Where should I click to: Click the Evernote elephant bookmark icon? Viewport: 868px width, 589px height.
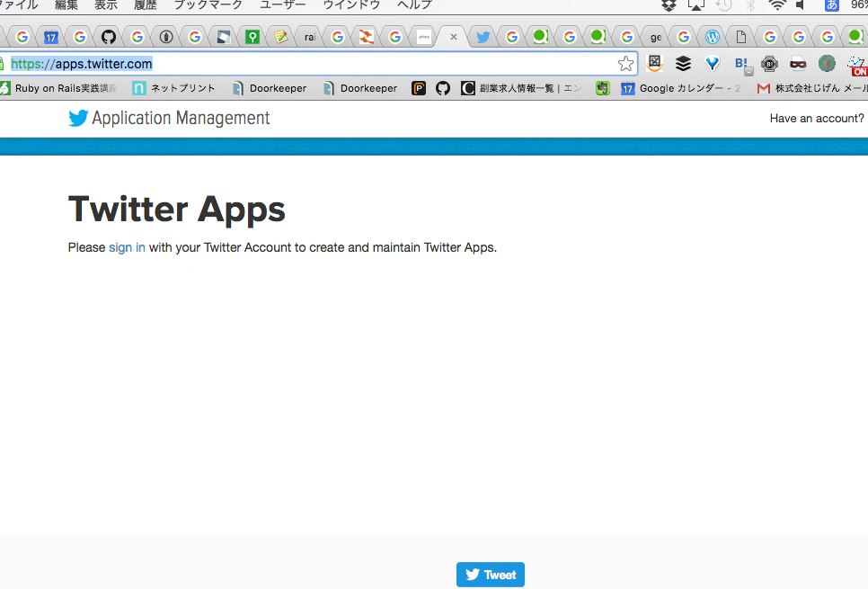(603, 88)
